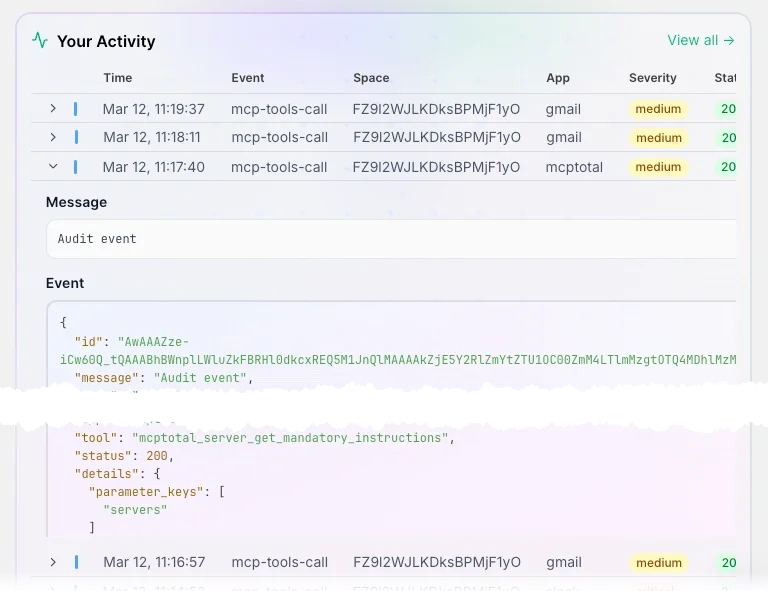Click the blue marker in the 11:18:11 row
The image size is (768, 591).
[76, 138]
